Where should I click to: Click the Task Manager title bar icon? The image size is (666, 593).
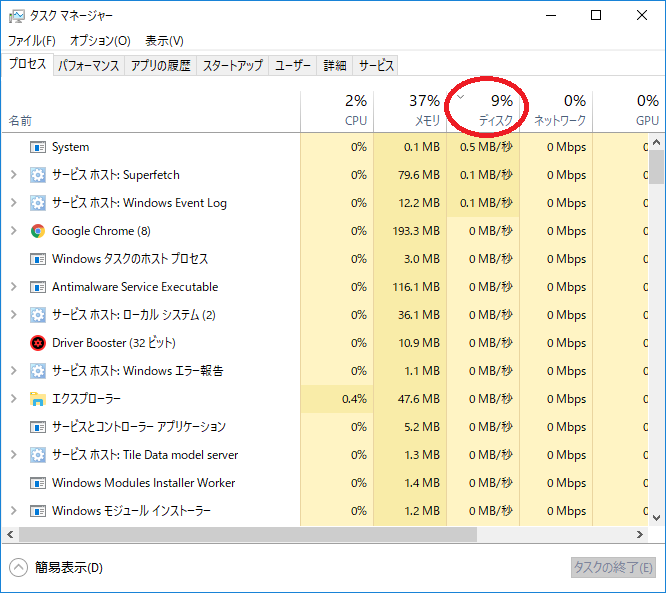click(17, 16)
